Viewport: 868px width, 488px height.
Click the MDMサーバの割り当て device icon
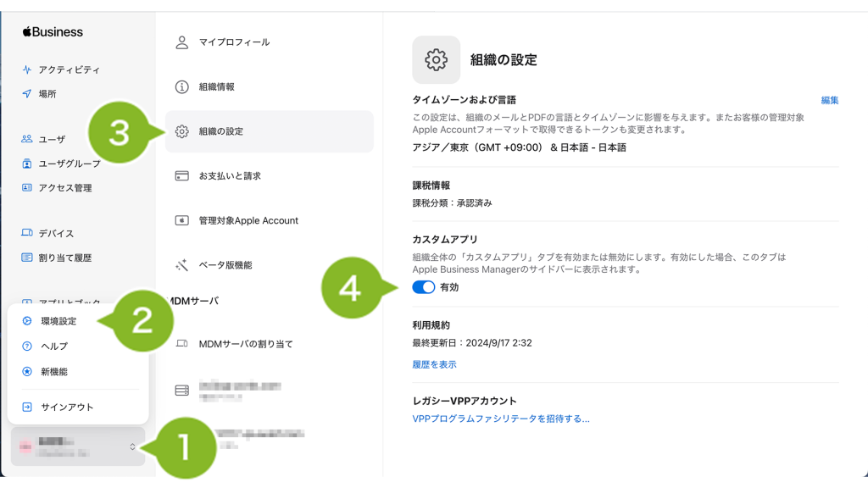click(x=181, y=344)
